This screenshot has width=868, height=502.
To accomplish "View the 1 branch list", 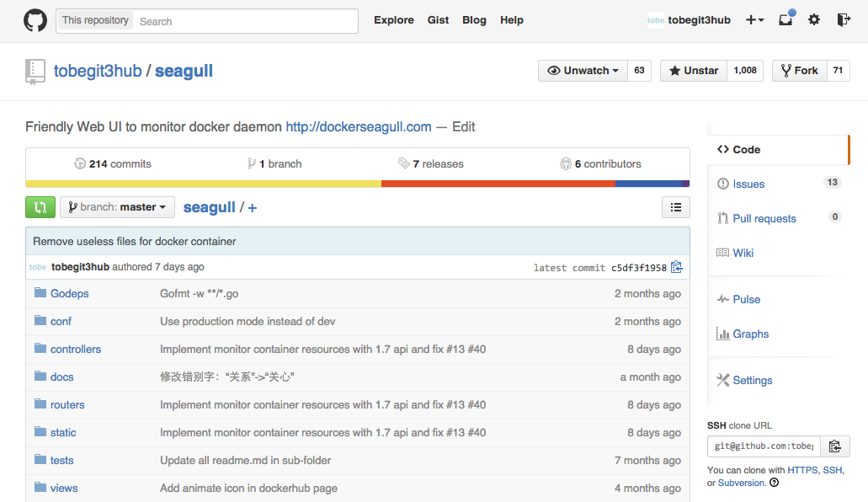I will click(274, 164).
